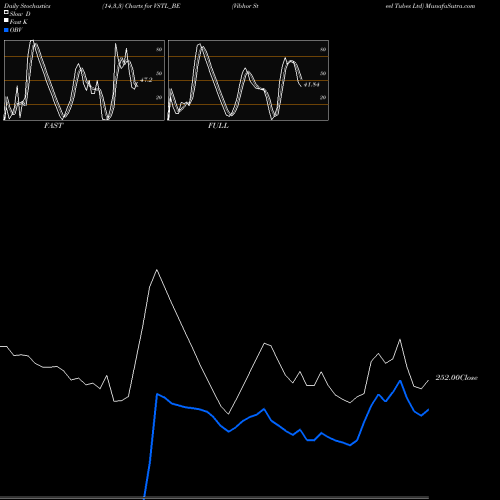The image size is (500, 500).
Task: Click the 'Daily Stochastics' title text
Action: click(27, 6)
